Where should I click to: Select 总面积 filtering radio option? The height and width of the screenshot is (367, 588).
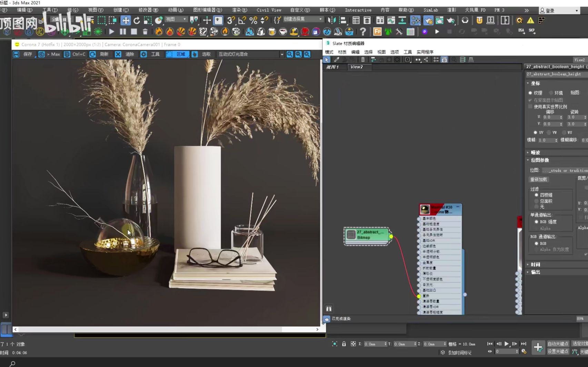click(536, 201)
